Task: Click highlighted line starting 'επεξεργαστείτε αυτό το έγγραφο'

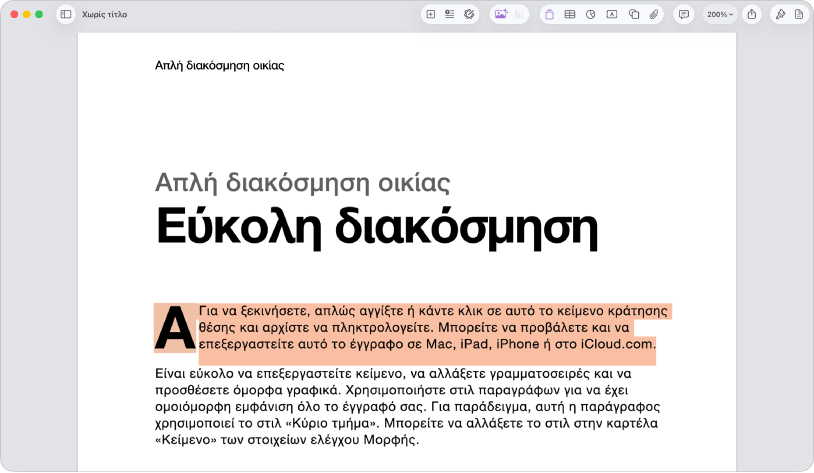Action: pyautogui.click(x=427, y=344)
